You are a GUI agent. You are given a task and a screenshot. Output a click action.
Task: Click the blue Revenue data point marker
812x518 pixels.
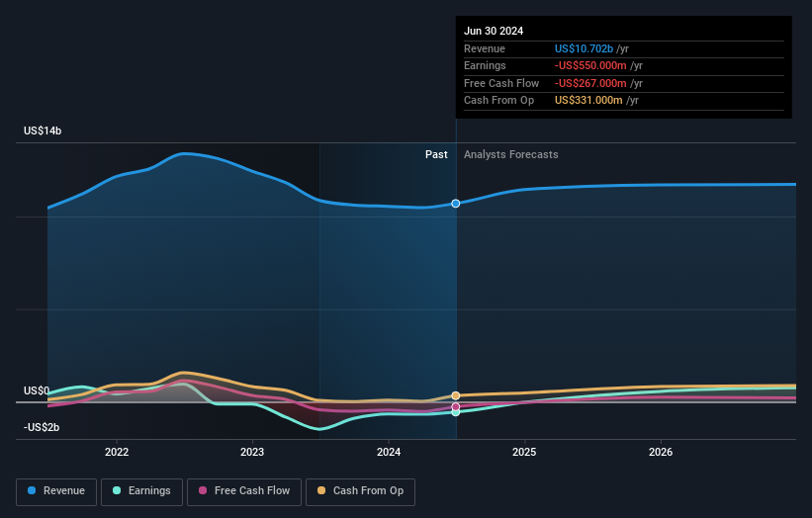click(455, 204)
